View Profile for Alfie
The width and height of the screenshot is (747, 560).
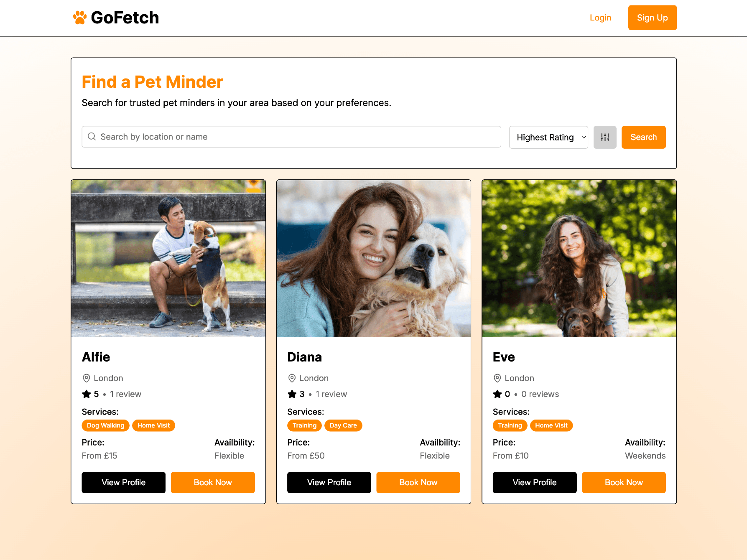pyautogui.click(x=124, y=482)
